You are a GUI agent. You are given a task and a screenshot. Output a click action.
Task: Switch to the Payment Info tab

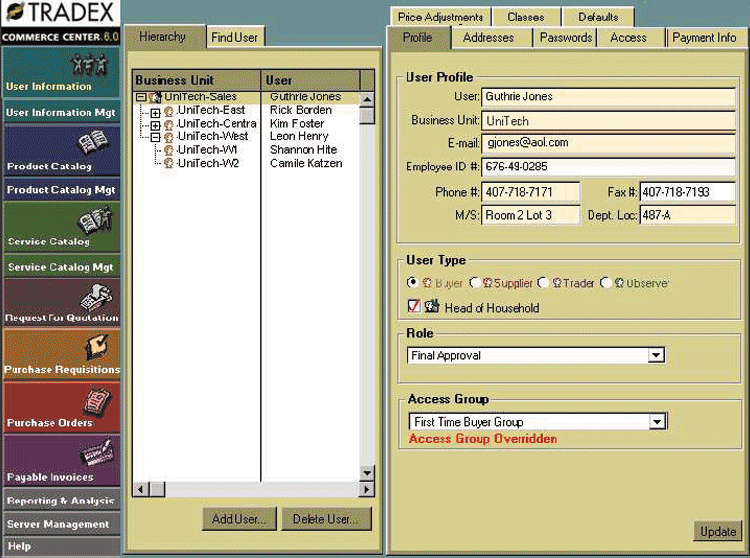pyautogui.click(x=704, y=38)
